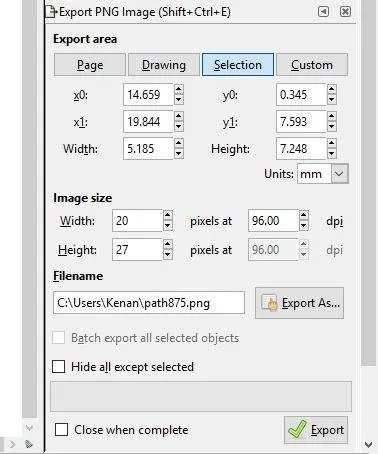Click the image size Height pixels field

click(137, 250)
